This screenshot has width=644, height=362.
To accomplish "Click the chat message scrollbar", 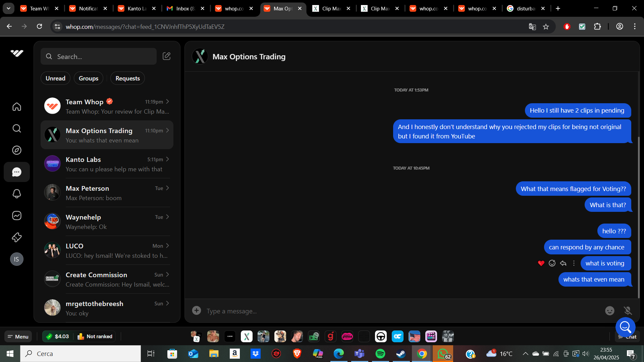I will (638, 217).
